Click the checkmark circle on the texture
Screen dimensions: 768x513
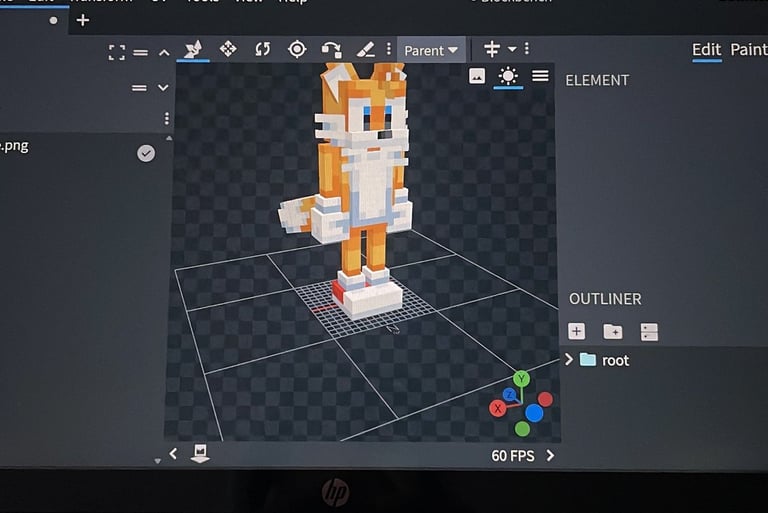pyautogui.click(x=146, y=153)
